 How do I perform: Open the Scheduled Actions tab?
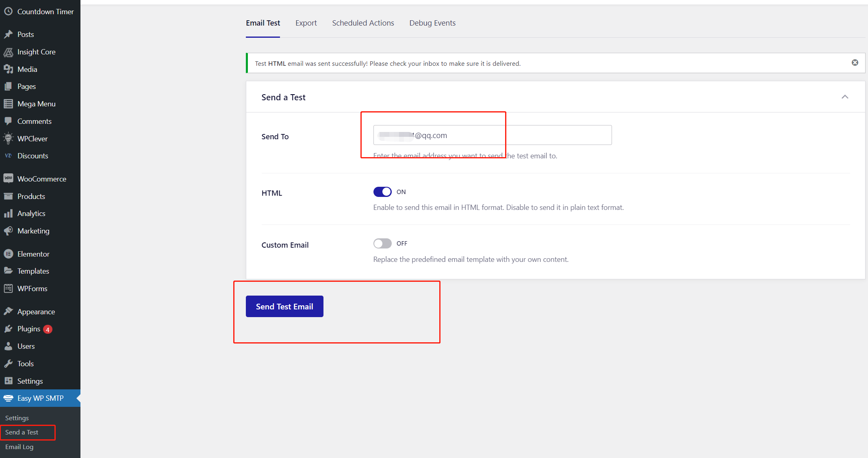[x=363, y=23]
